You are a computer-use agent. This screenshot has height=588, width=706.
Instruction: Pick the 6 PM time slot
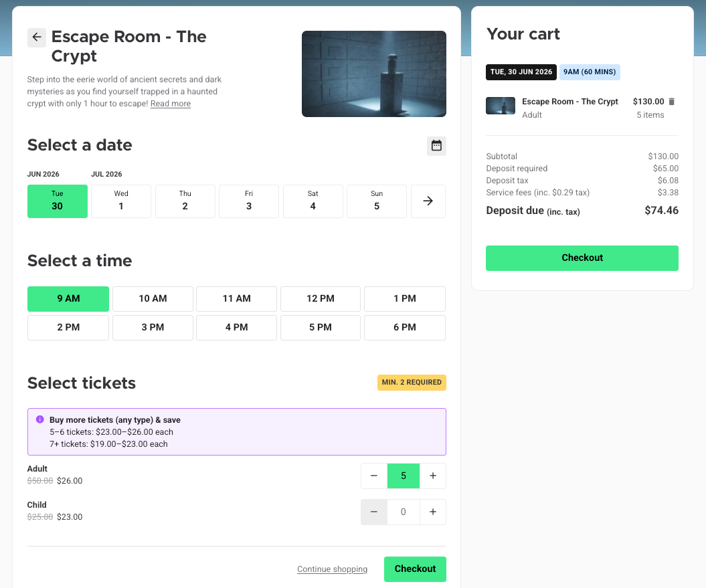405,328
